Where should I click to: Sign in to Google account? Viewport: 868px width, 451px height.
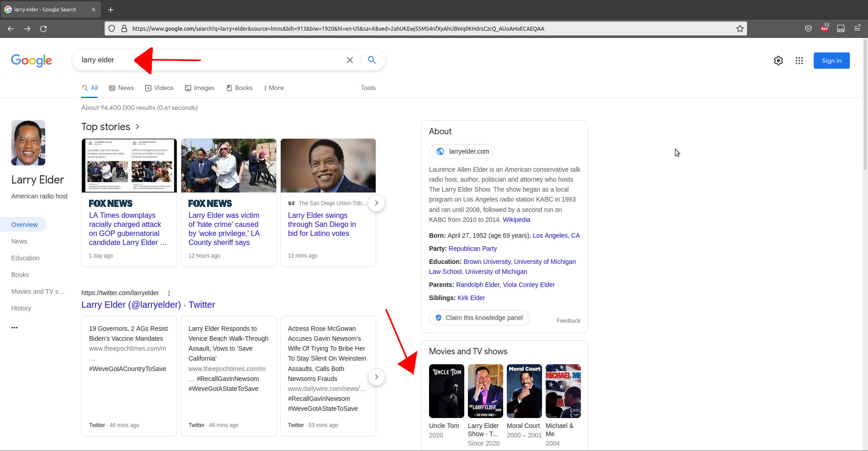point(831,61)
